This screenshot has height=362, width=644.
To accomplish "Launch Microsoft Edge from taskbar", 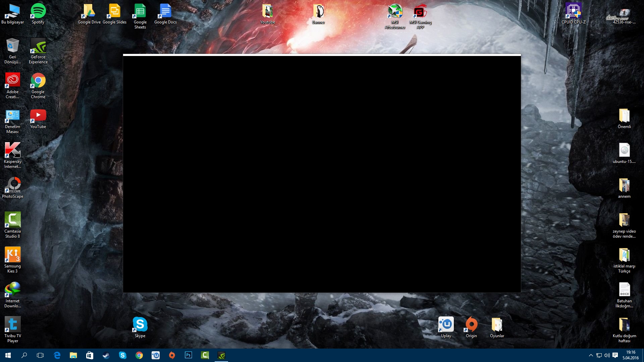I will click(x=57, y=355).
